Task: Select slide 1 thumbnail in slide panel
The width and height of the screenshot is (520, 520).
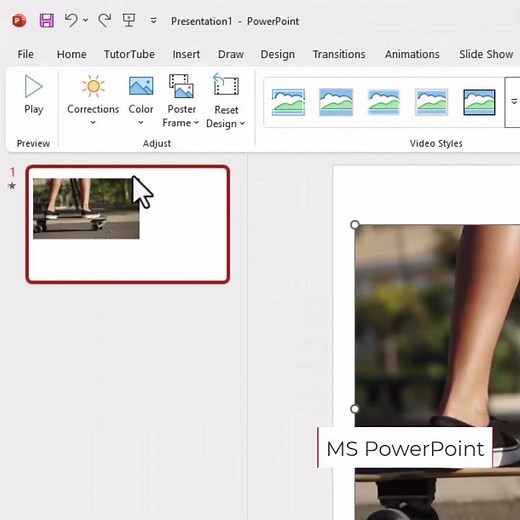Action: pyautogui.click(x=128, y=224)
